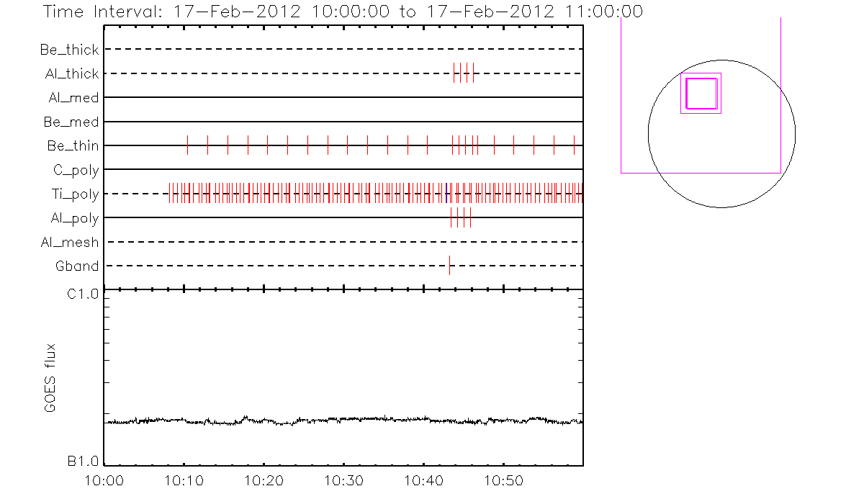Click the Al_mesh filter label
This screenshot has width=864, height=504.
70,243
